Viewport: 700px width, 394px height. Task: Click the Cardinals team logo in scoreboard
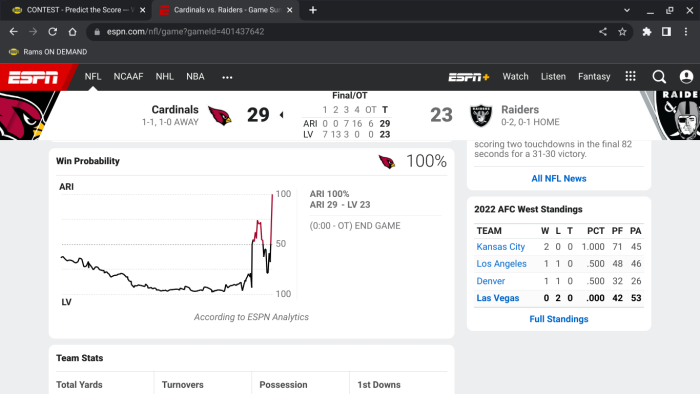[x=220, y=115]
